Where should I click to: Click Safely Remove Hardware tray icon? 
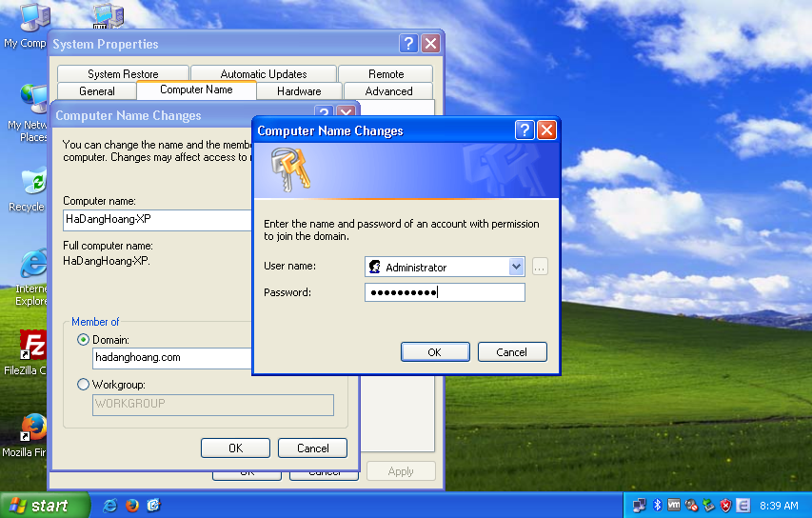click(708, 505)
